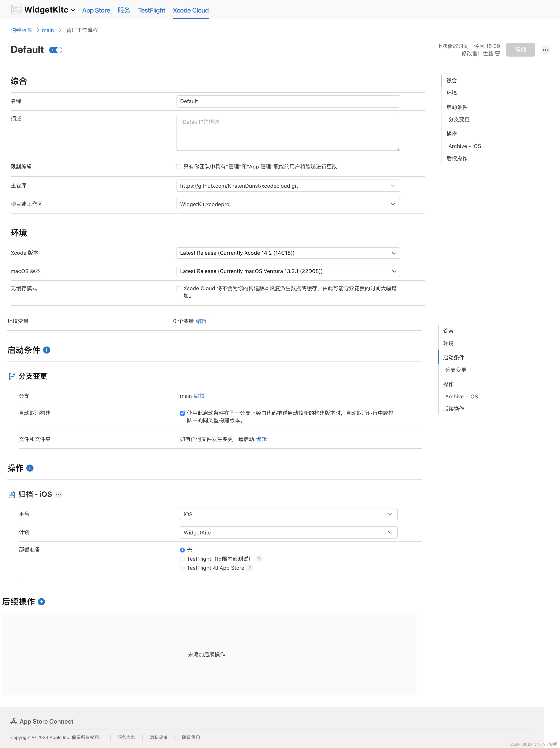The width and height of the screenshot is (560, 748).
Task: Go to 构建版本 breadcrumb link
Action: pos(21,30)
